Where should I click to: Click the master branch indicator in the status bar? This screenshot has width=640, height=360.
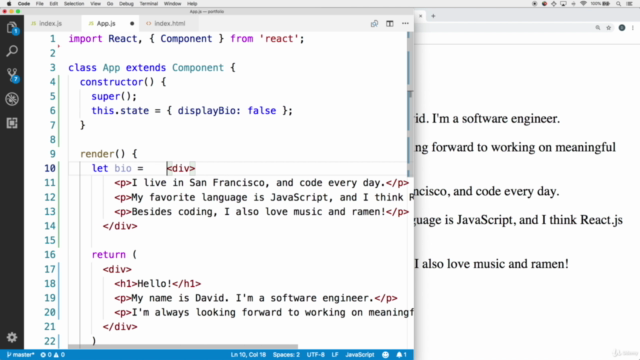[x=20, y=355]
